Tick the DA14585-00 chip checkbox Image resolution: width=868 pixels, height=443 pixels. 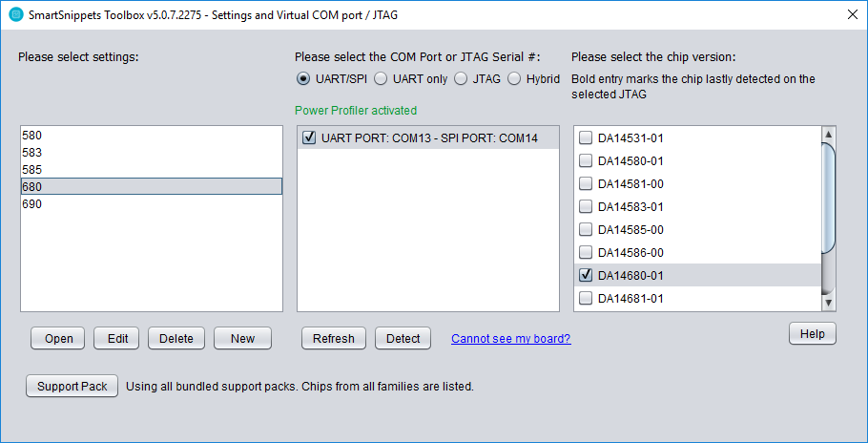(585, 229)
